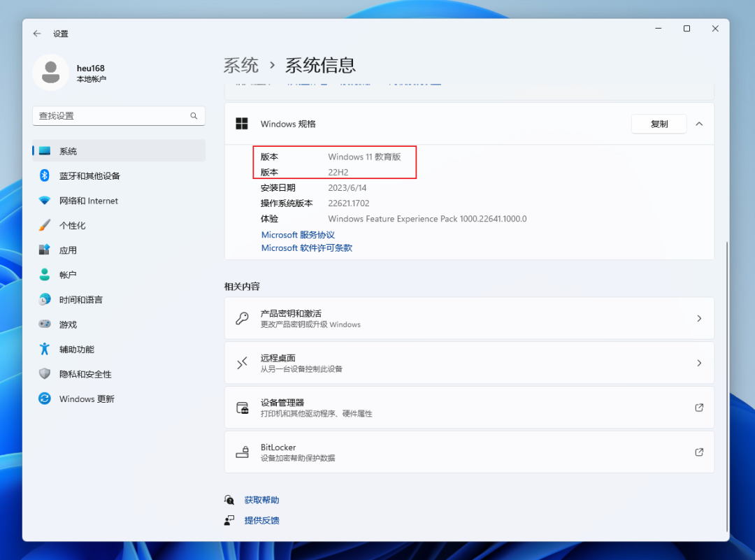Open 设备管理器 external link arrow
The height and width of the screenshot is (560, 755).
[x=699, y=408]
